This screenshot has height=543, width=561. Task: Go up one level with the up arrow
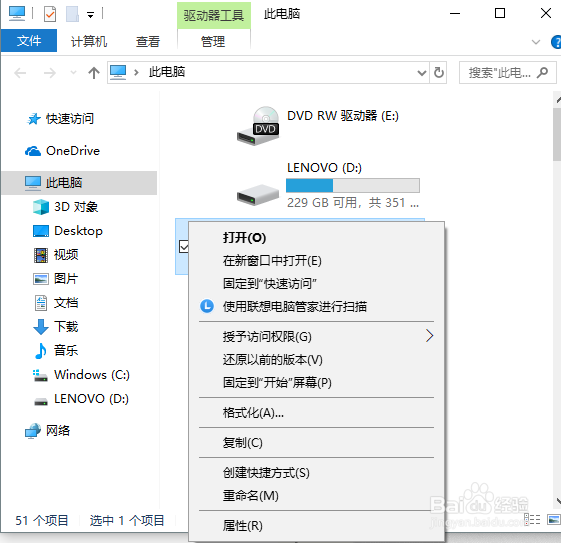[x=94, y=73]
